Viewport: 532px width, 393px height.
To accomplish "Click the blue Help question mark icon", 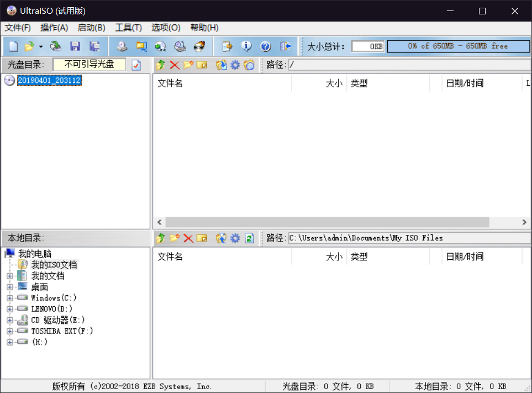I will tap(266, 46).
